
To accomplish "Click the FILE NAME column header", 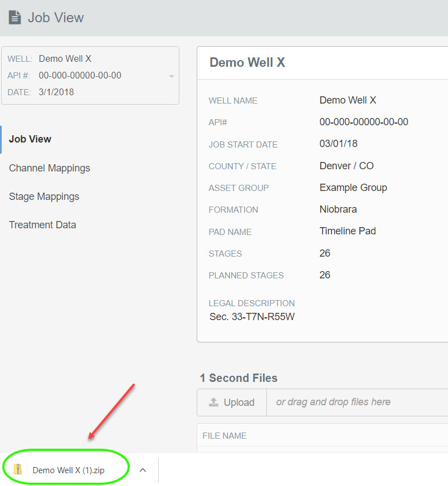I will (x=225, y=436).
